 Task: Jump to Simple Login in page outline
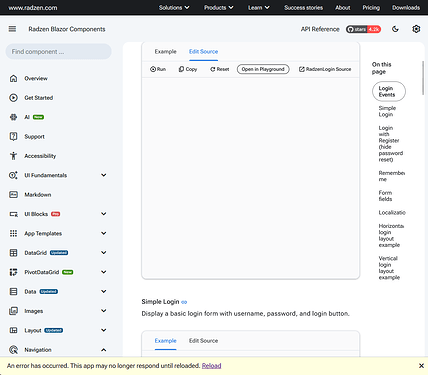pos(387,111)
